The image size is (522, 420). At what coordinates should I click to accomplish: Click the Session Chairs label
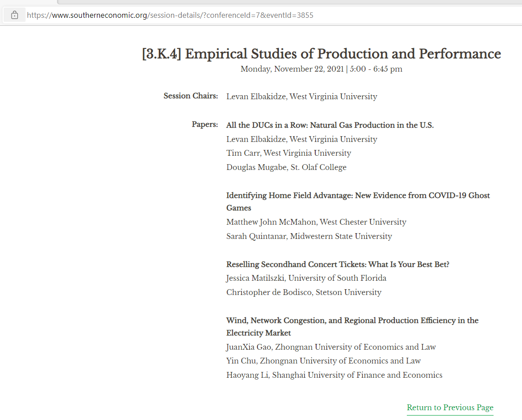tap(191, 96)
